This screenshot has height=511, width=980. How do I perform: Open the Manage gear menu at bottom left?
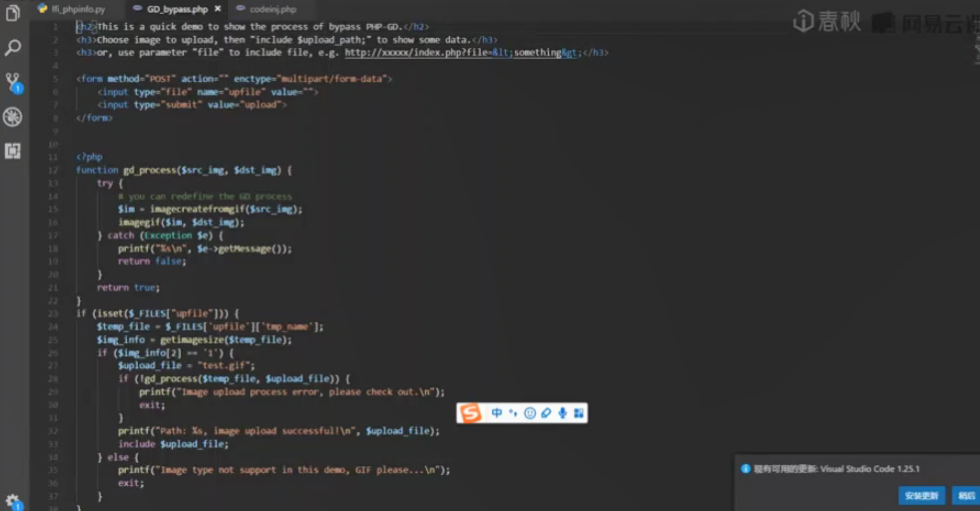click(x=13, y=502)
